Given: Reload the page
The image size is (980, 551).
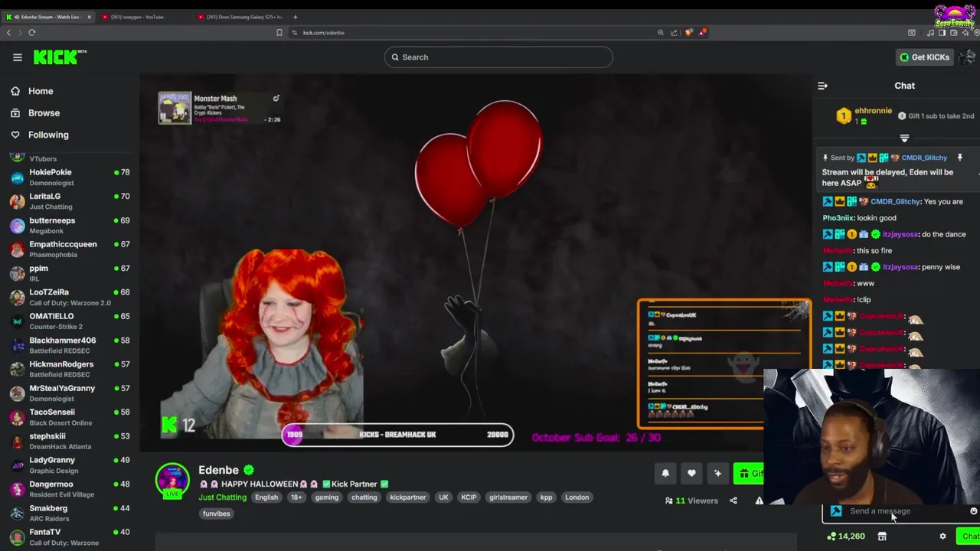Looking at the screenshot, I should (x=32, y=32).
